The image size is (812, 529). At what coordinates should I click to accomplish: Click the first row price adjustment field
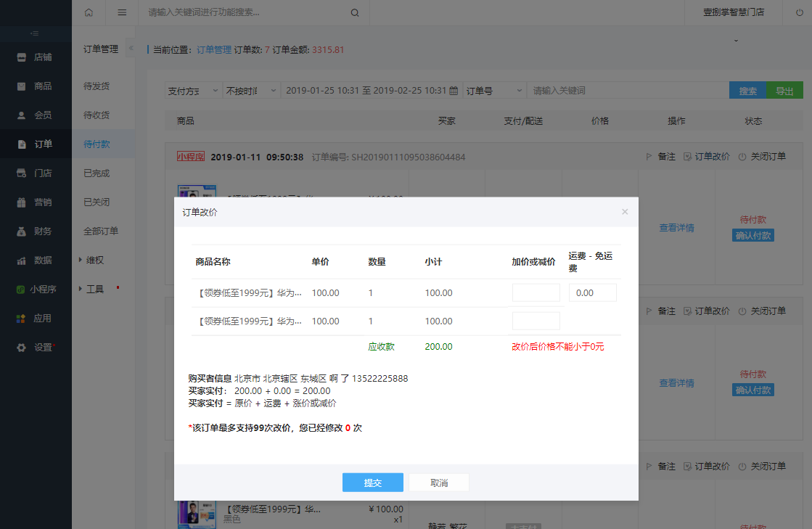536,292
